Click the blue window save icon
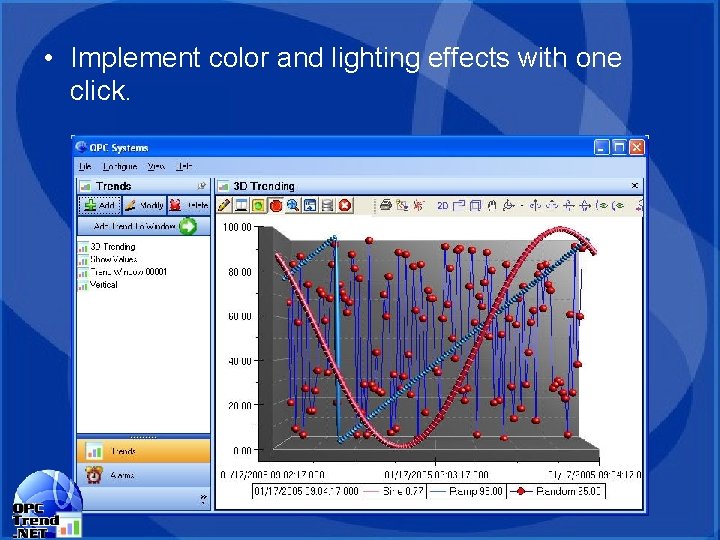Image resolution: width=720 pixels, height=540 pixels. (310, 205)
